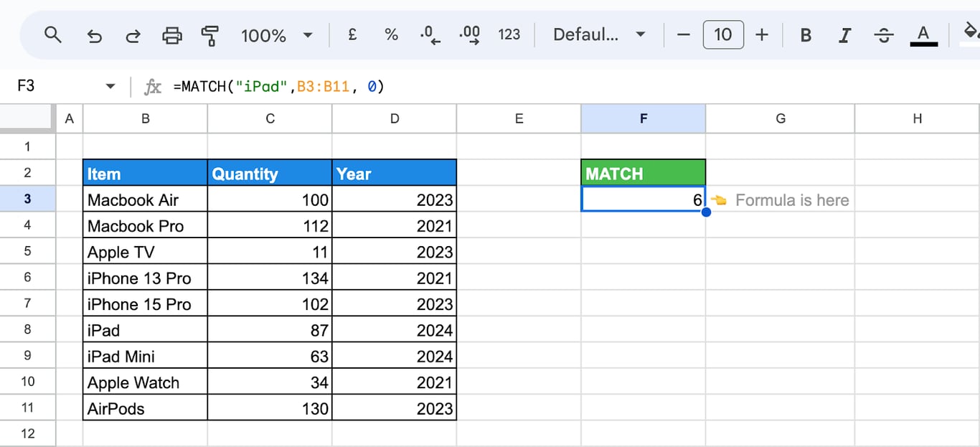
Task: Click the quantity cell 134
Action: pos(270,278)
